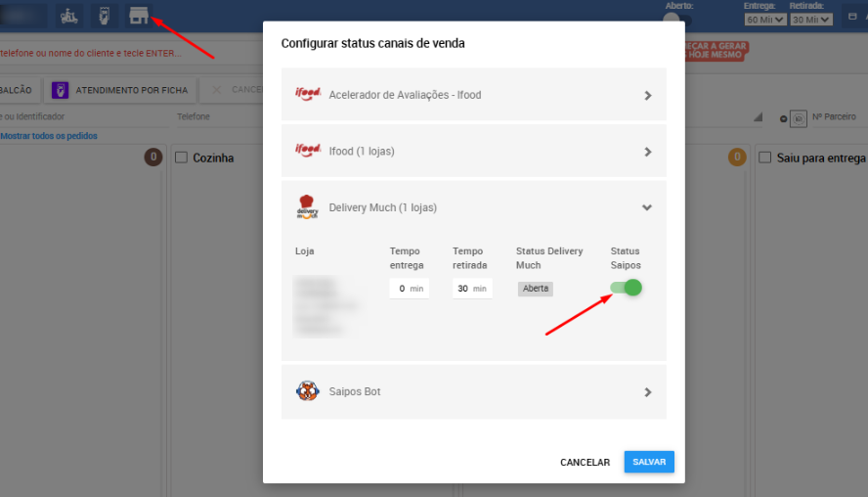
Task: Check the Saiu para entrega checkbox
Action: pos(765,158)
